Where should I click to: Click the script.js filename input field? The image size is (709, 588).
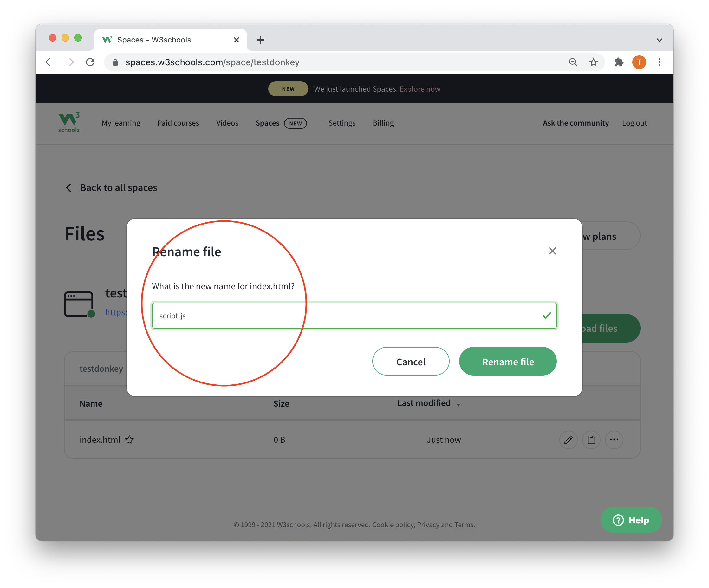[353, 315]
